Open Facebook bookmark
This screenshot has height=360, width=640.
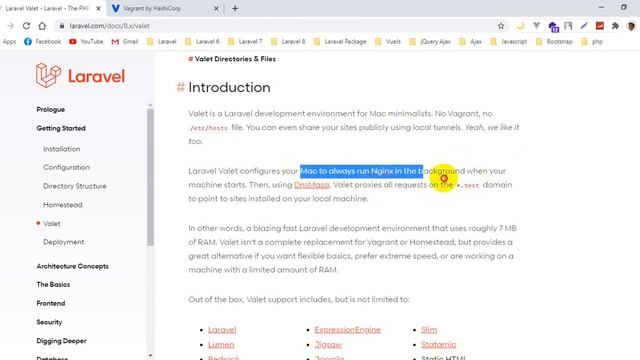coord(42,42)
